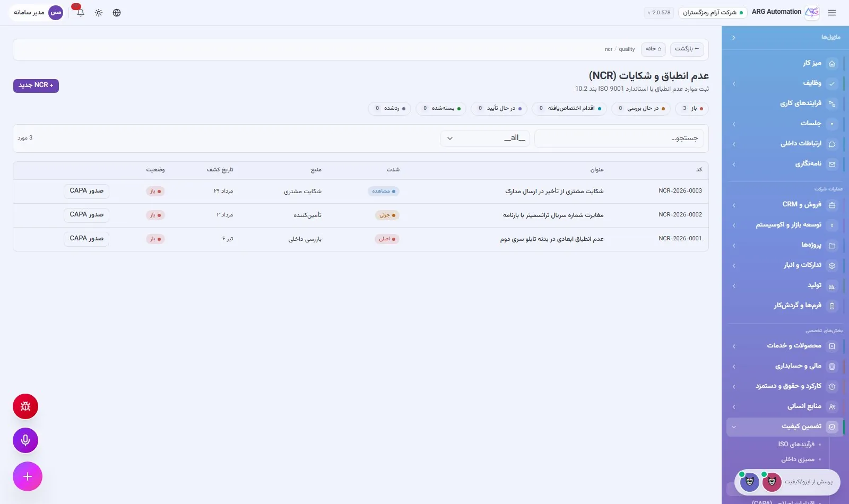Click the + NCR جدید button
Image resolution: width=849 pixels, height=504 pixels.
coord(36,85)
